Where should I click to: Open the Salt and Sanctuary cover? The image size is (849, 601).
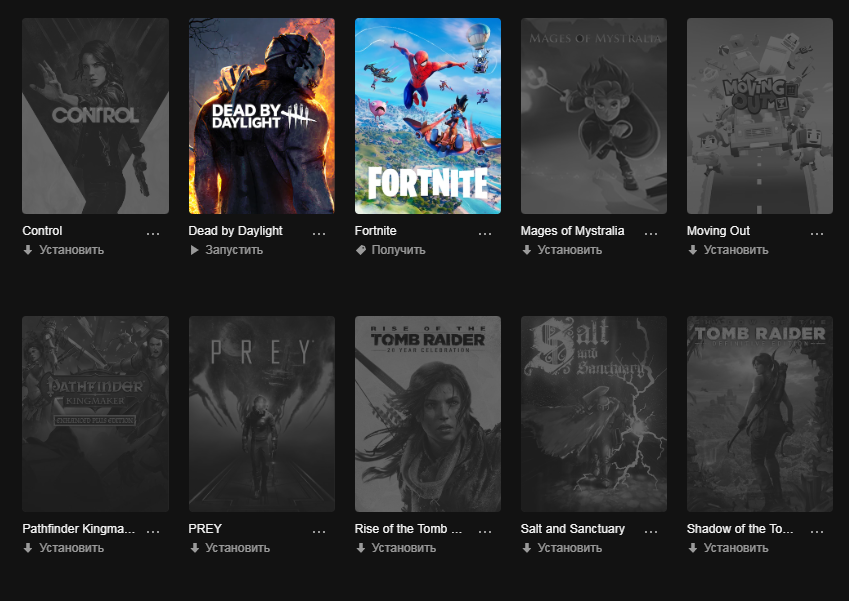click(x=594, y=414)
